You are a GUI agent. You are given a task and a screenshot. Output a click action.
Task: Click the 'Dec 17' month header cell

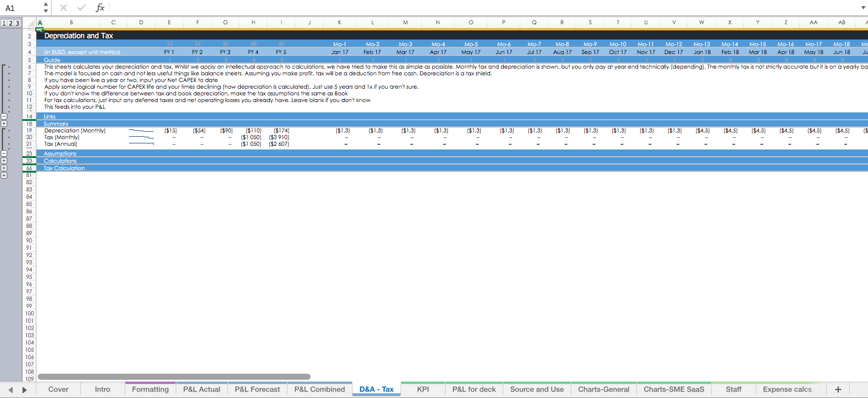[673, 52]
